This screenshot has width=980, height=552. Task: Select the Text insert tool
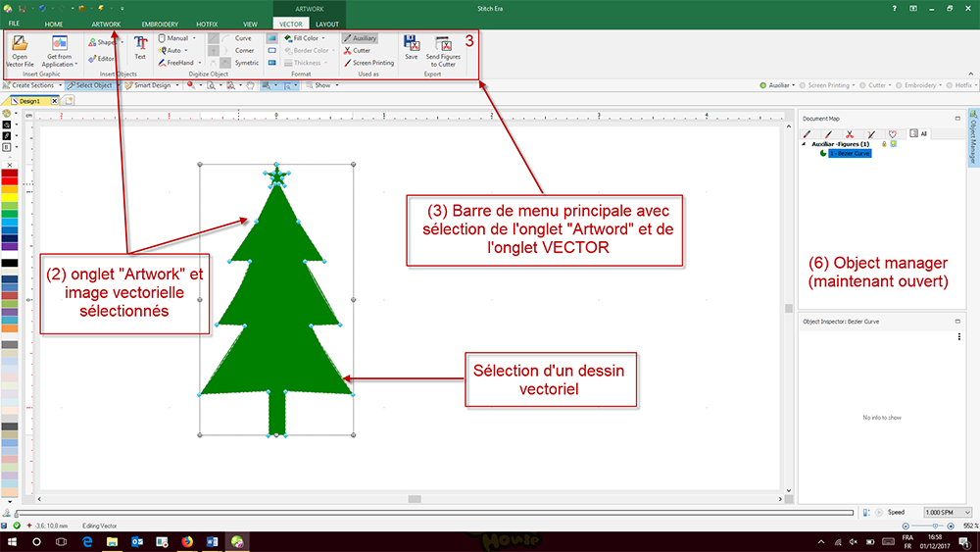tap(140, 47)
